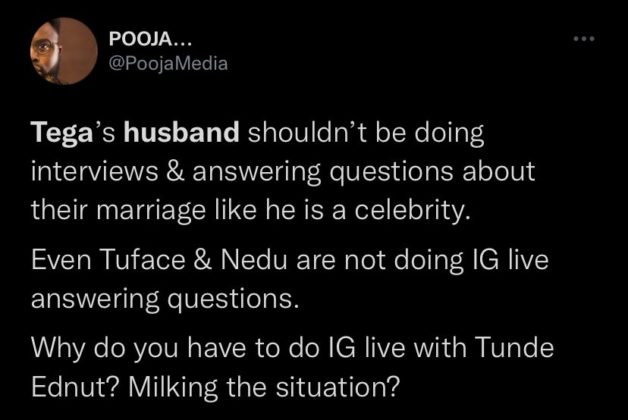Viewport: 628px width, 420px height.
Task: Click the phrase Milking the situation?
Action: pyautogui.click(x=265, y=387)
